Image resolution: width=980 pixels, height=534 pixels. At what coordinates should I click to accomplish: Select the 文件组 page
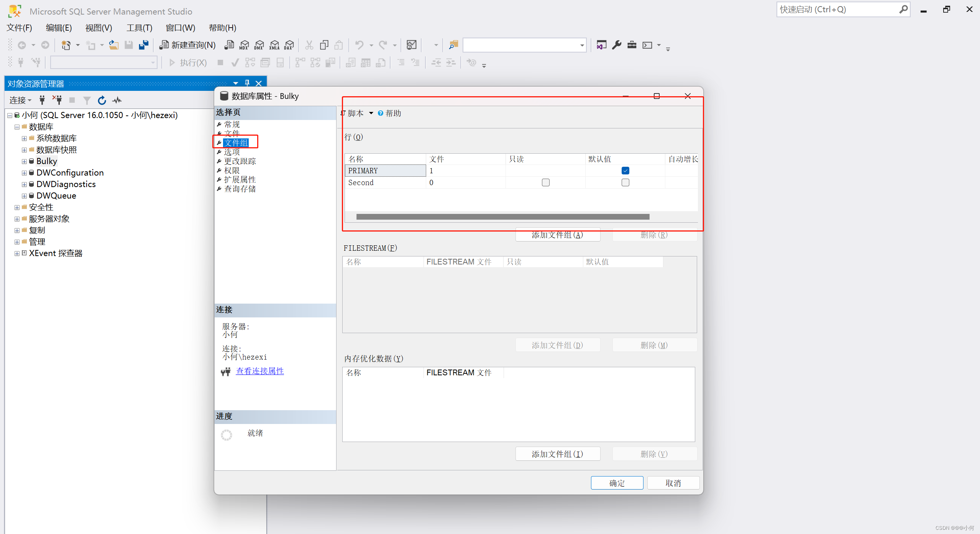236,143
